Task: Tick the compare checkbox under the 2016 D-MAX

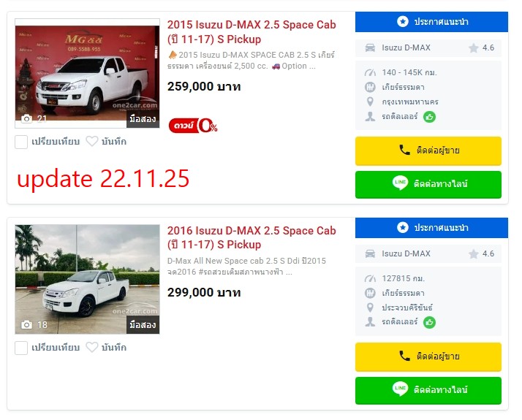Action: 21,348
